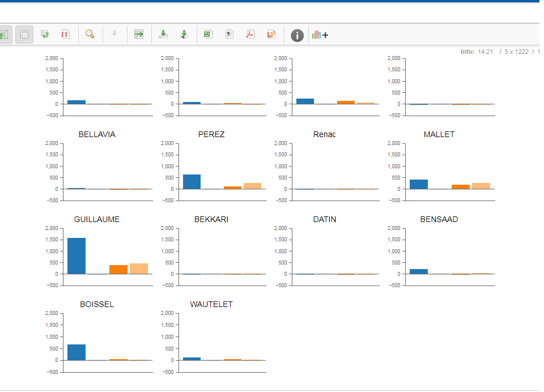The image size is (544, 392).
Task: Export the report as a Word document
Action: (228, 34)
